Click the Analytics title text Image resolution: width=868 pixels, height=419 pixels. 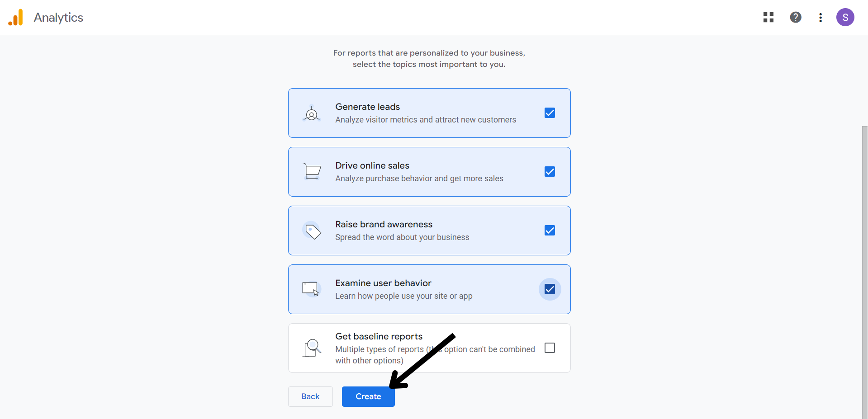coord(58,18)
